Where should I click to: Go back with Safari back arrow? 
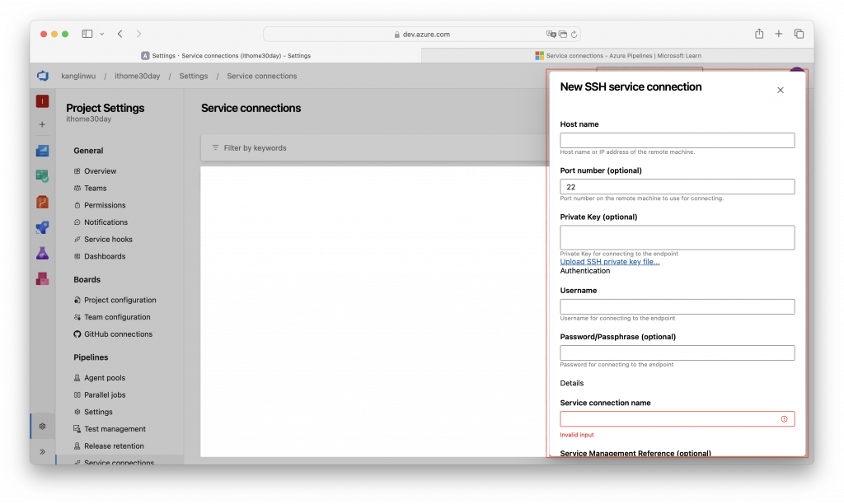(120, 34)
